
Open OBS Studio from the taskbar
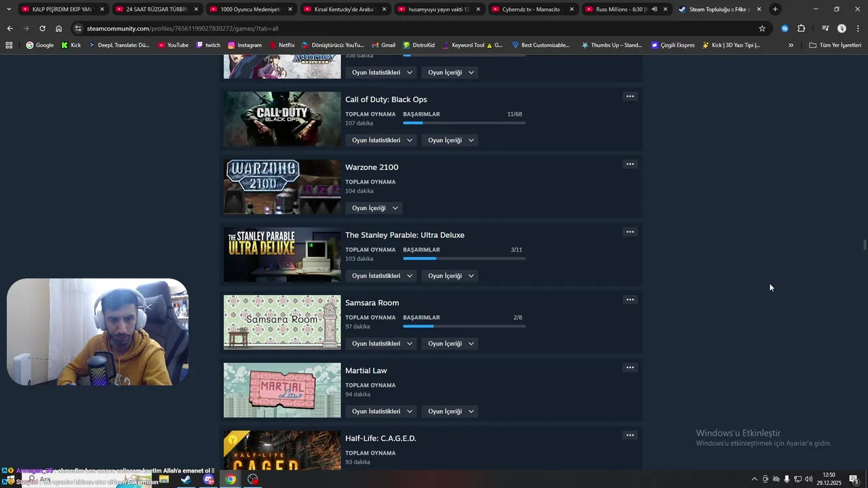253,479
